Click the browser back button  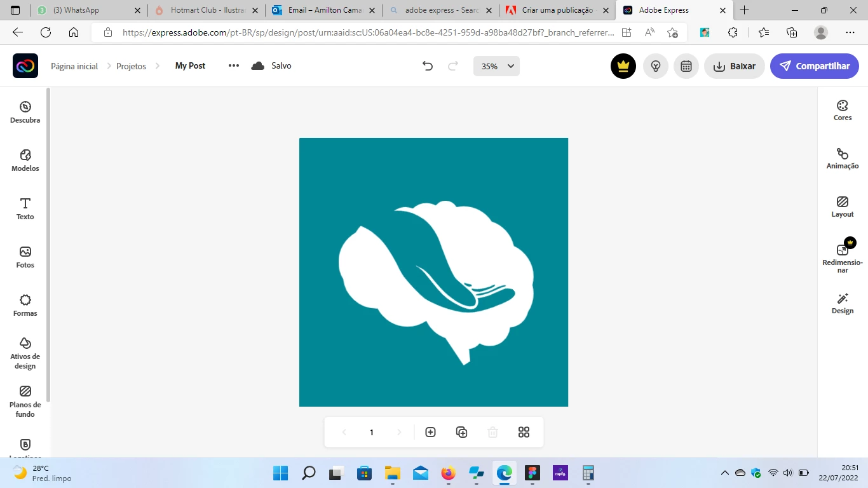pos(18,32)
